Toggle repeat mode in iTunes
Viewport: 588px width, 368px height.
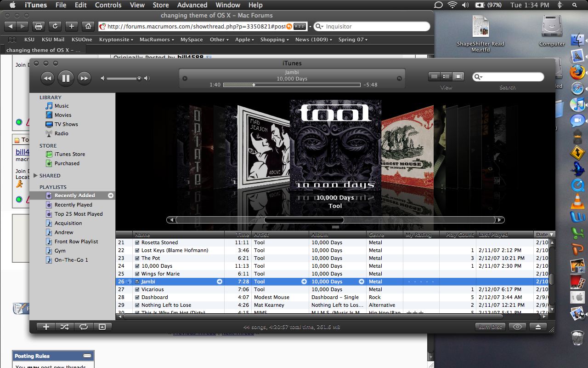[83, 327]
